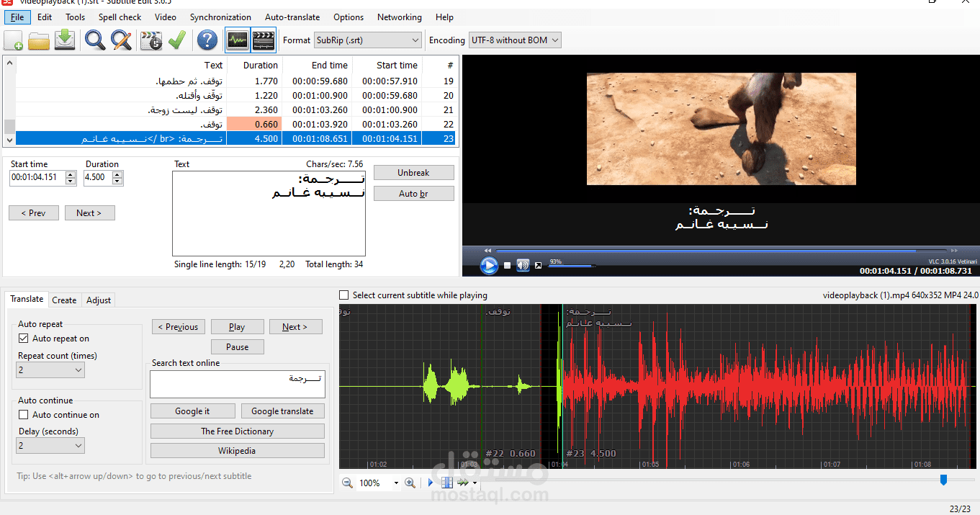Open Help with blue question mark
Screen dimensions: 980x515
tap(207, 40)
